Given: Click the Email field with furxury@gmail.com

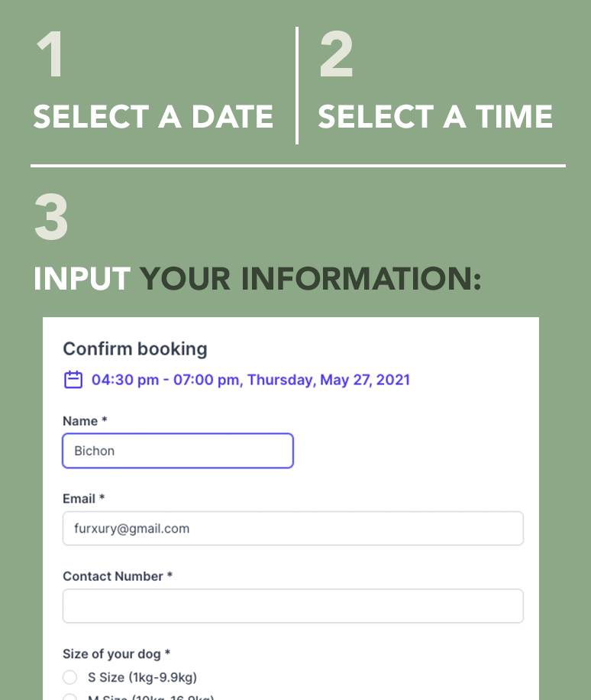Looking at the screenshot, I should pos(293,529).
